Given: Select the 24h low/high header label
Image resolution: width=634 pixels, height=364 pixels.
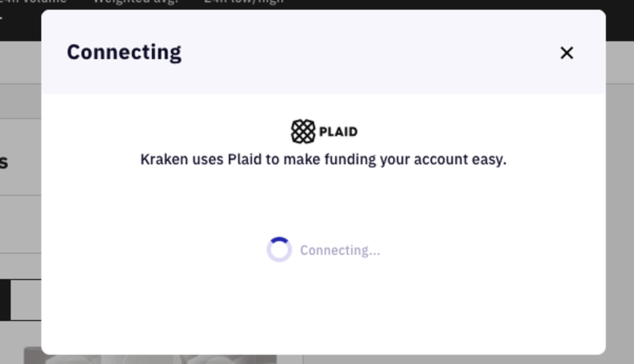Looking at the screenshot, I should [x=243, y=2].
